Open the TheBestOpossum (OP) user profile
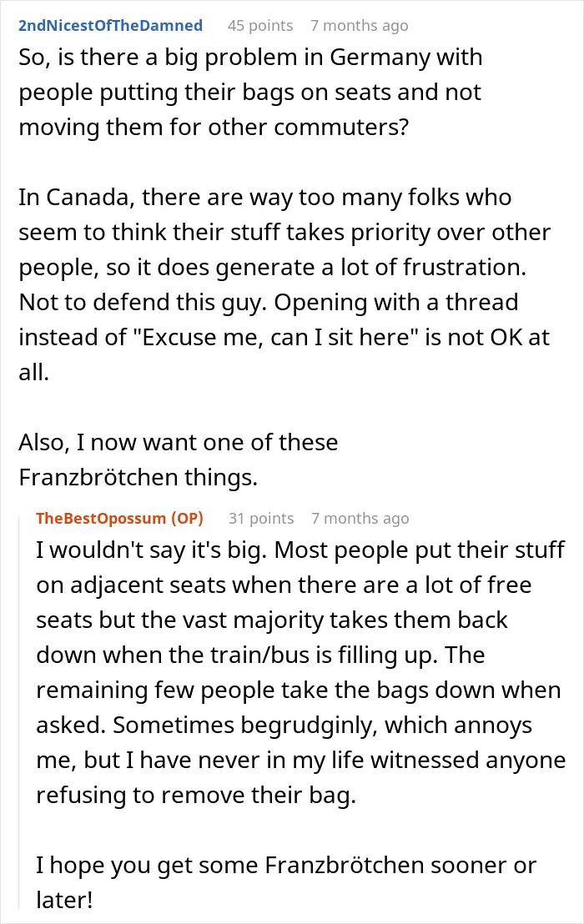Screen dimensions: 584x924 (x=119, y=518)
